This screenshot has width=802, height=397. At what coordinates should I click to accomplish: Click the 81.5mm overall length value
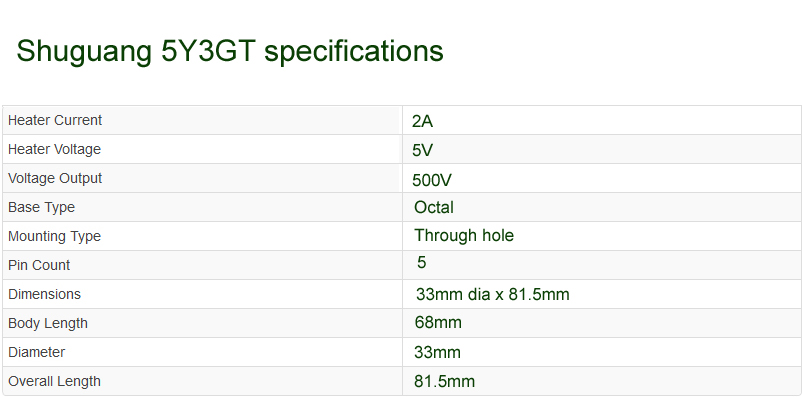[x=444, y=382]
